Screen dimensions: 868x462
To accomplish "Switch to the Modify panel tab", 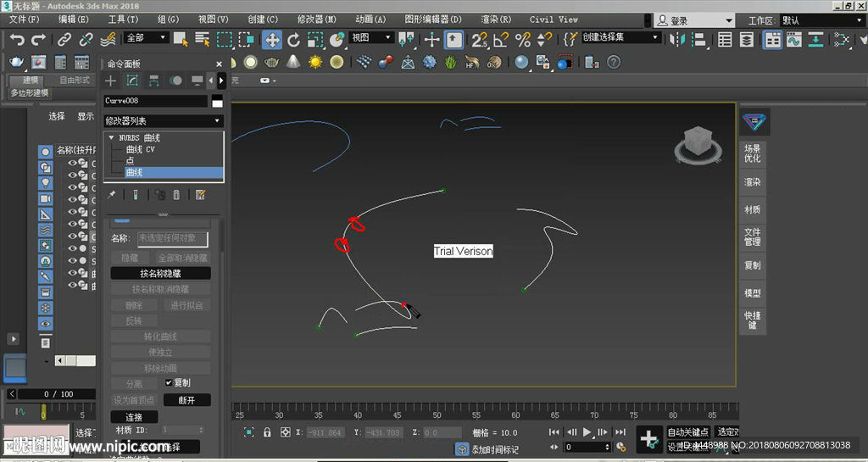I will click(132, 81).
